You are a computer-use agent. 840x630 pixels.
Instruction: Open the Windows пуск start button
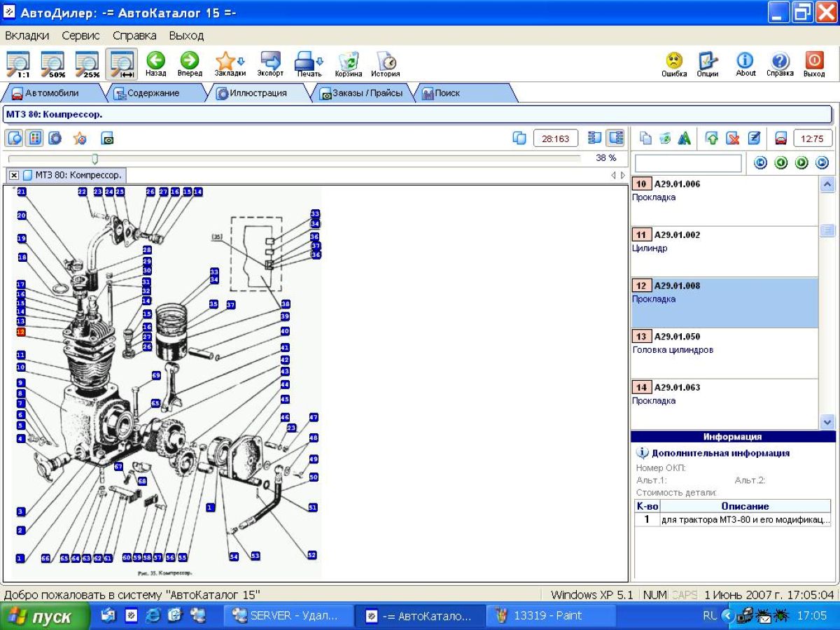click(x=45, y=617)
